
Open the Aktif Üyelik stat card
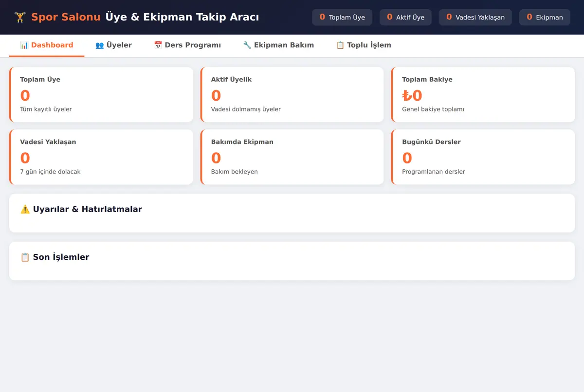pyautogui.click(x=292, y=94)
